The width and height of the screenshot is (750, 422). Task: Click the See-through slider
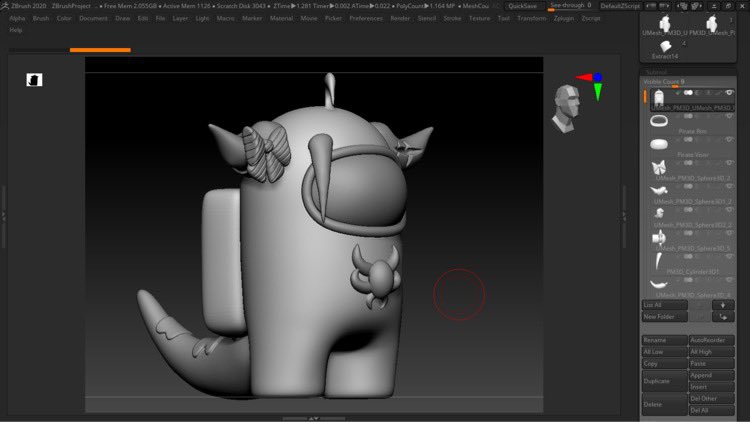[571, 6]
